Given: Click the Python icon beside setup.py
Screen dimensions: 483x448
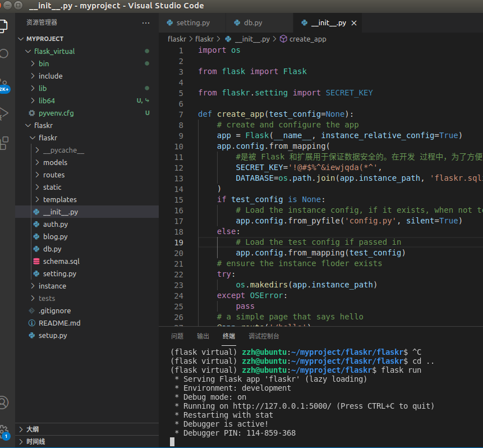Looking at the screenshot, I should coord(32,336).
